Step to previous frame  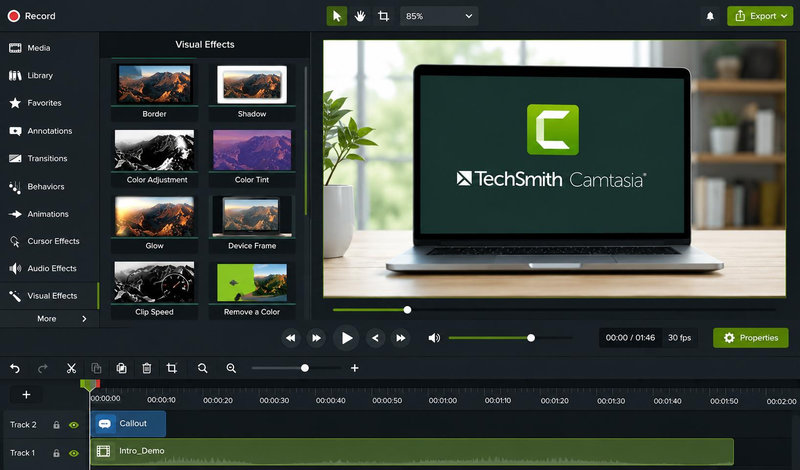376,338
